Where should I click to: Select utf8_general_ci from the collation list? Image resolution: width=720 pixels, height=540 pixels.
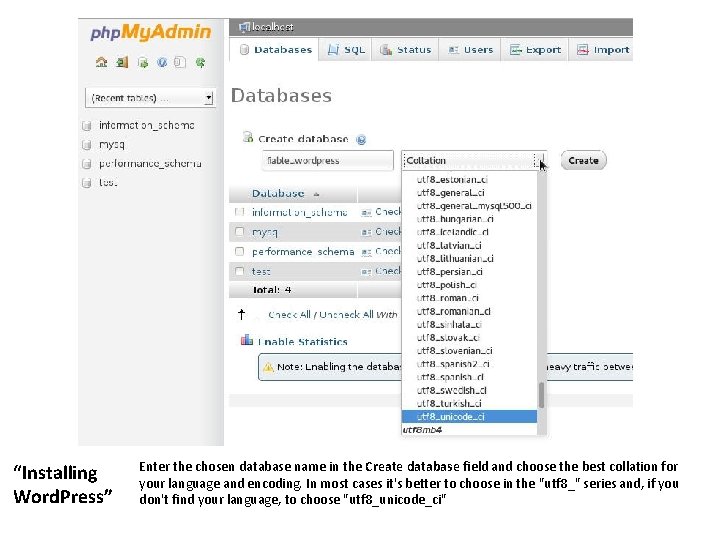(450, 193)
